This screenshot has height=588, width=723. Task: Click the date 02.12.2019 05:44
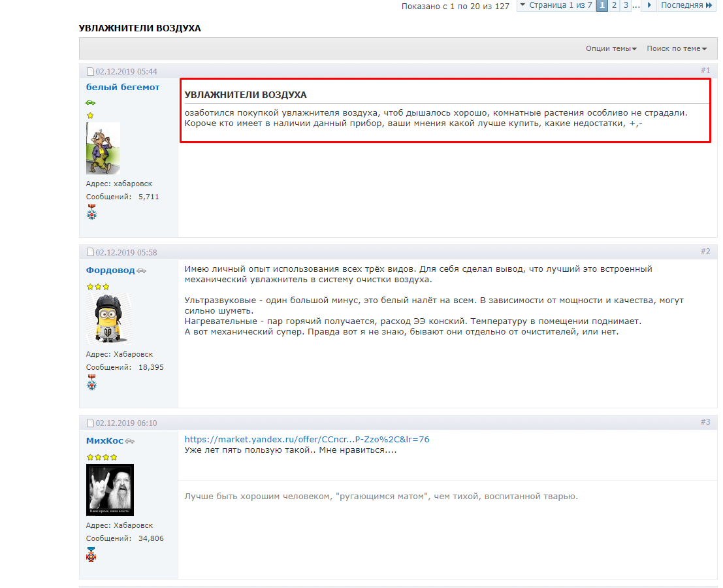pyautogui.click(x=126, y=71)
